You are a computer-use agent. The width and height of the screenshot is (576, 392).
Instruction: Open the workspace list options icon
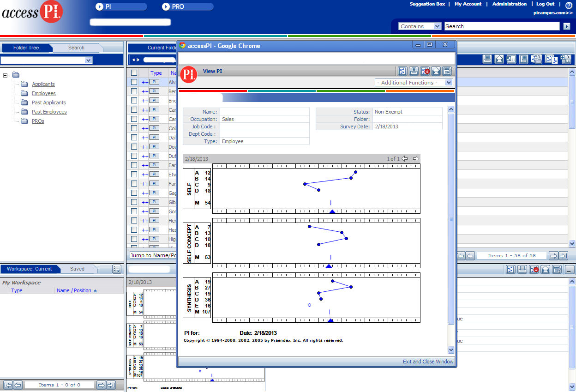117,269
